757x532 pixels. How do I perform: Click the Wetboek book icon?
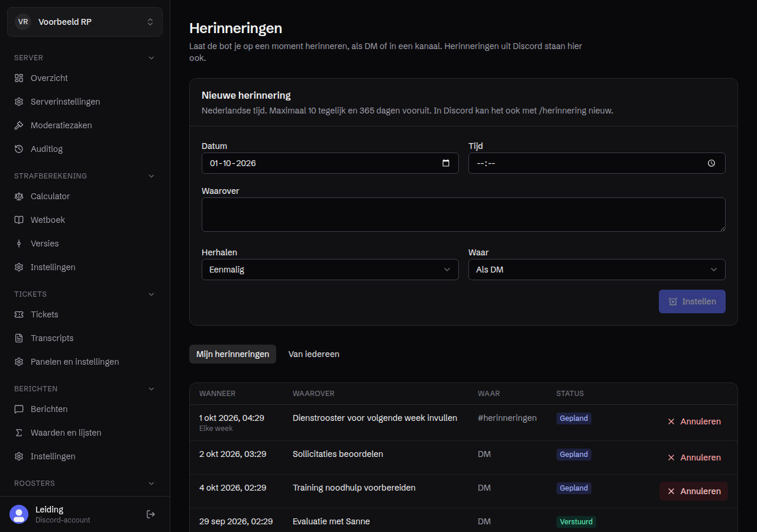19,220
